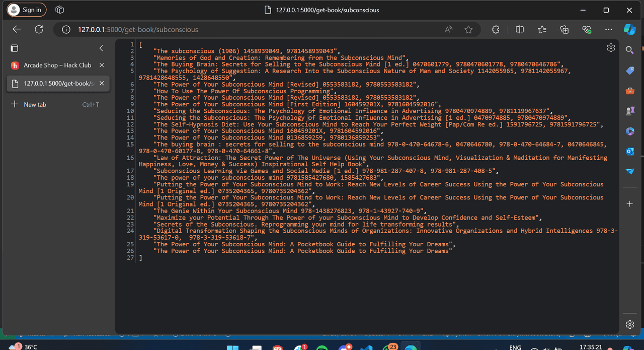This screenshot has width=644, height=350.
Task: Start Read aloud in address bar
Action: coord(449,30)
